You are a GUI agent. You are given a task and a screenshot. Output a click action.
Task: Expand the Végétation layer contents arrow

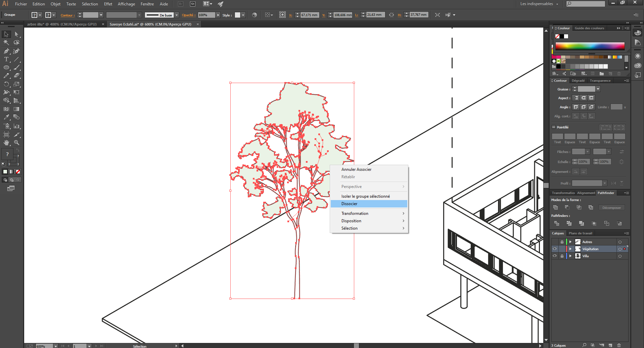pyautogui.click(x=570, y=249)
